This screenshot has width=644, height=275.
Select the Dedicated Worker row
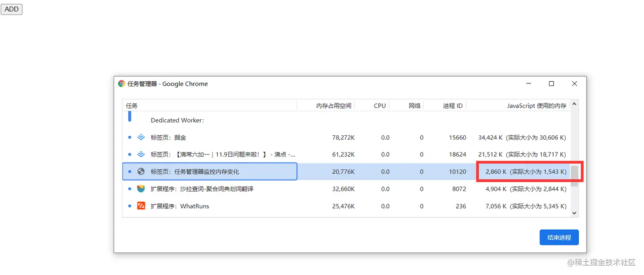coord(346,120)
